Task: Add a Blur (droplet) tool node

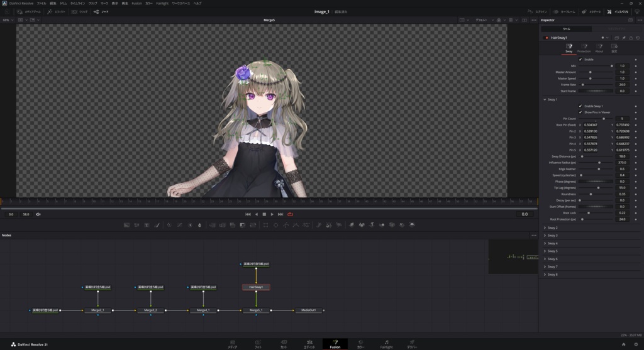Action: click(x=199, y=225)
